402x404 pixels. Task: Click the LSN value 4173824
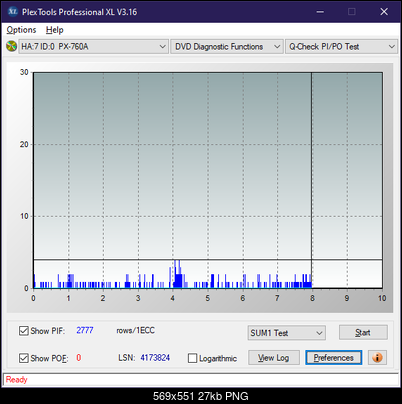pos(155,358)
